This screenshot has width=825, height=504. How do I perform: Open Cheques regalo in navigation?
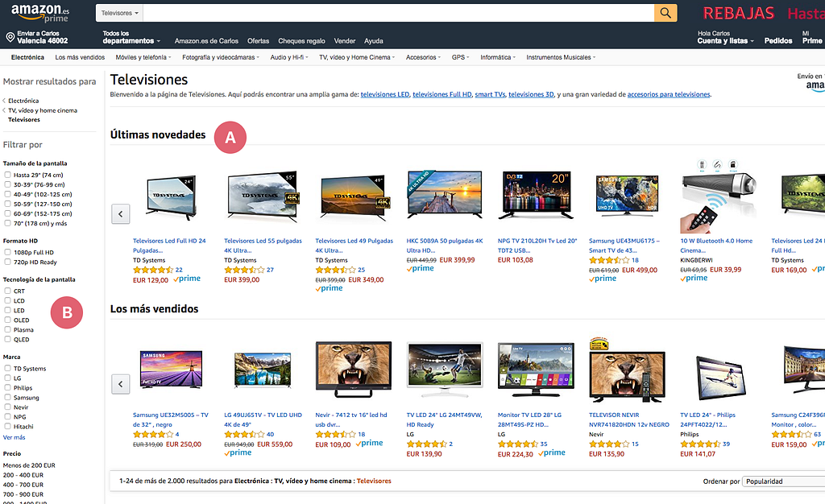coord(301,41)
